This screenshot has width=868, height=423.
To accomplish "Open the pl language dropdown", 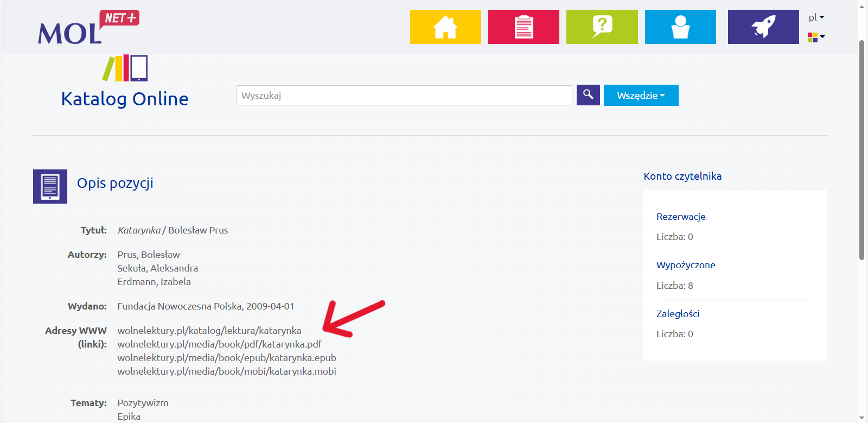I will [816, 17].
